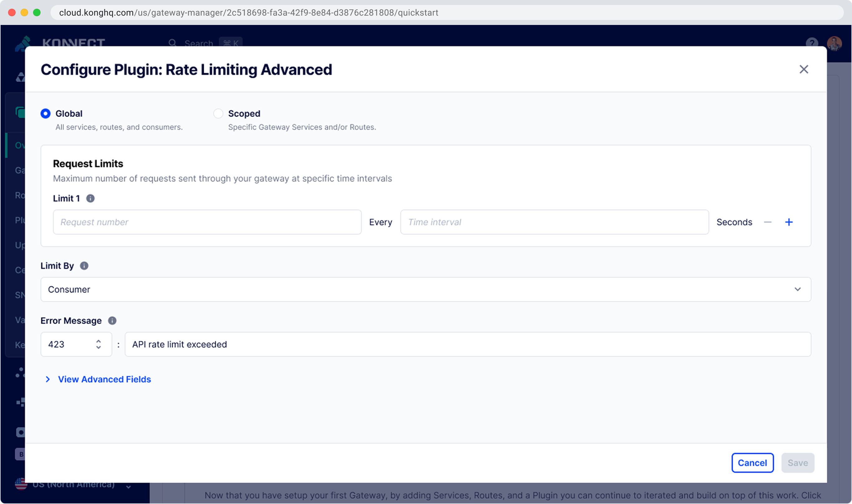
Task: Click the Limit By info icon
Action: [84, 266]
